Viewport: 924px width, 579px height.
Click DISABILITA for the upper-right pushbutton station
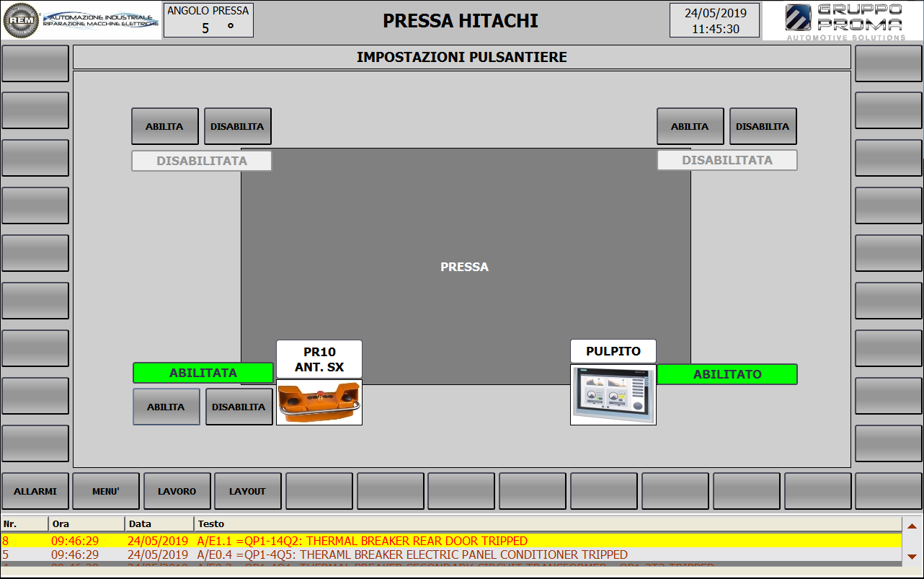[763, 126]
